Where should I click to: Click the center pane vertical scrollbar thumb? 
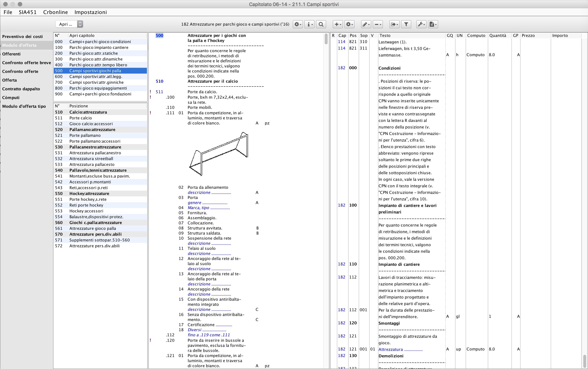(326, 39)
